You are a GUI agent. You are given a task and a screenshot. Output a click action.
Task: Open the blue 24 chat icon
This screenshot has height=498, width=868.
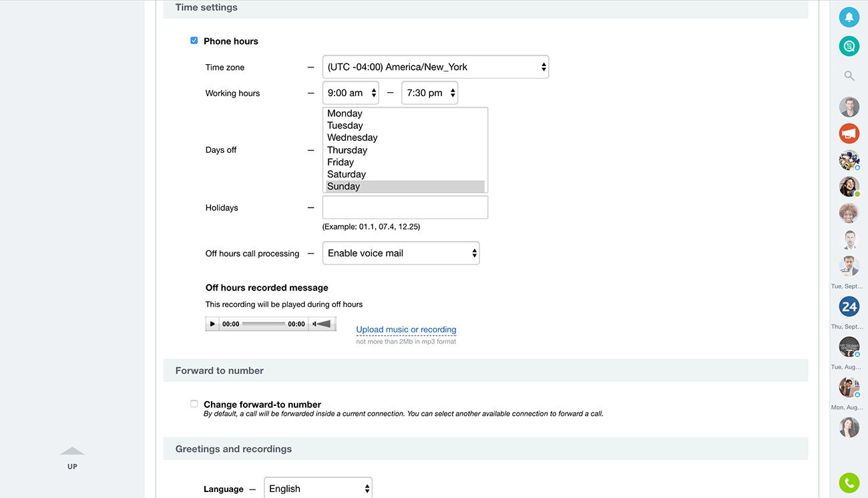point(849,306)
